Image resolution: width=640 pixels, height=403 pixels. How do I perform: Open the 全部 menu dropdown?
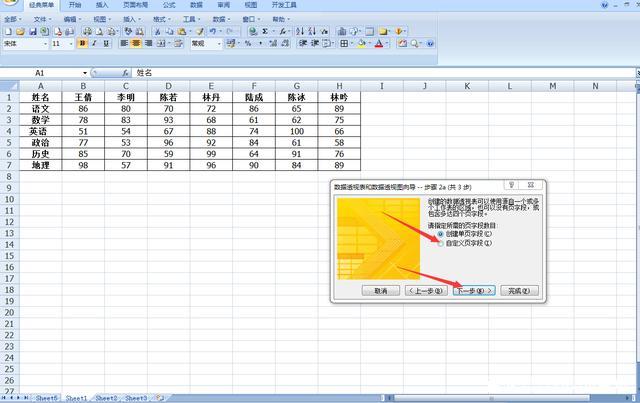click(x=13, y=19)
